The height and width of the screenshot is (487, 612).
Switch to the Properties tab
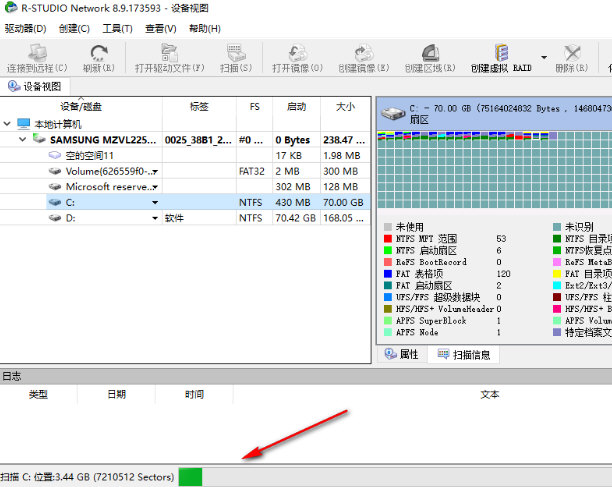coord(402,354)
